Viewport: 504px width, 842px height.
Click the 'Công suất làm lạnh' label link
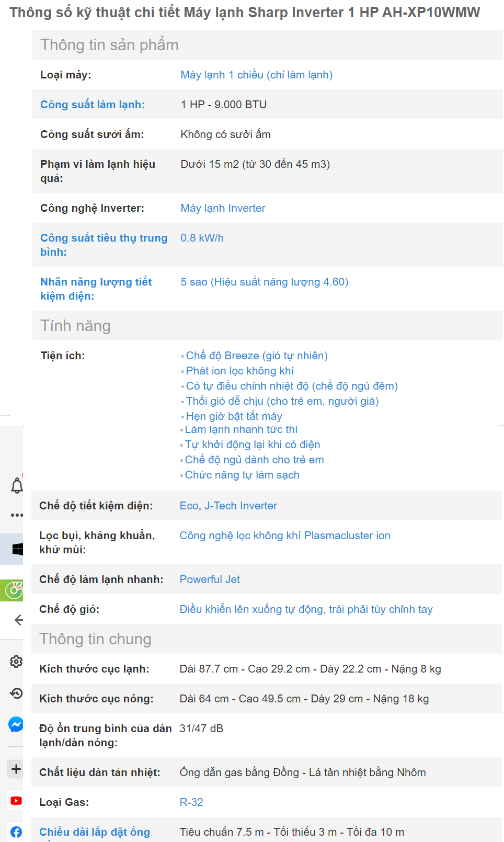(x=93, y=105)
